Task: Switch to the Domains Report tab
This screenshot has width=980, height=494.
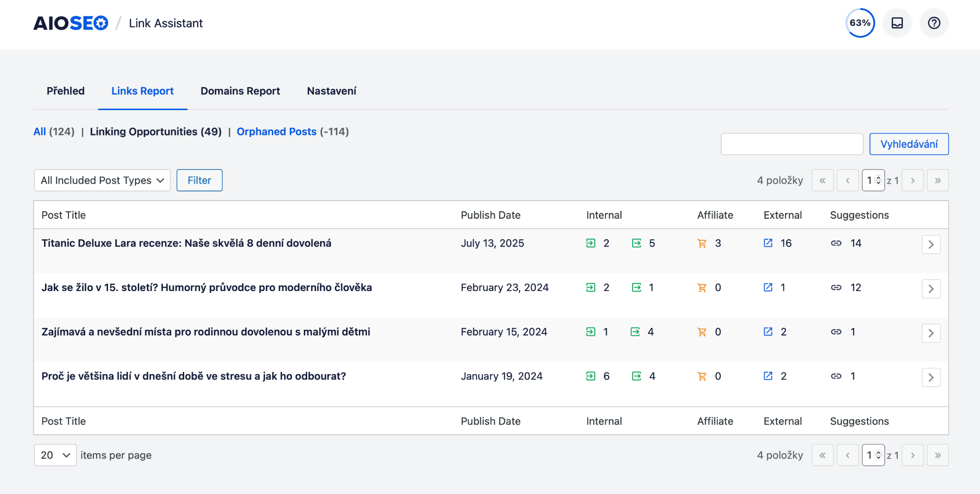Action: click(x=240, y=91)
